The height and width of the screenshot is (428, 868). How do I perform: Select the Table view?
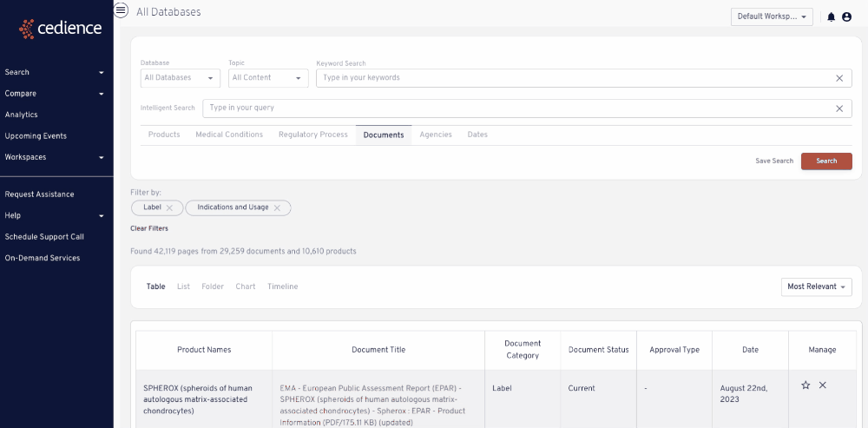tap(155, 286)
